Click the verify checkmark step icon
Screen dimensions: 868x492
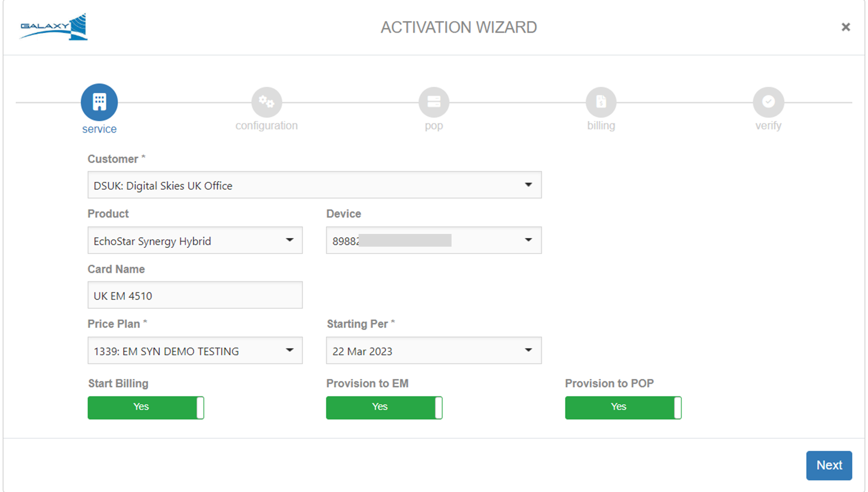768,102
